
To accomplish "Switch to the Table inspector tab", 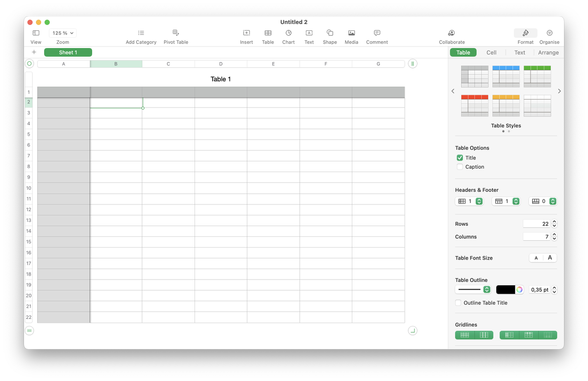I will [463, 52].
